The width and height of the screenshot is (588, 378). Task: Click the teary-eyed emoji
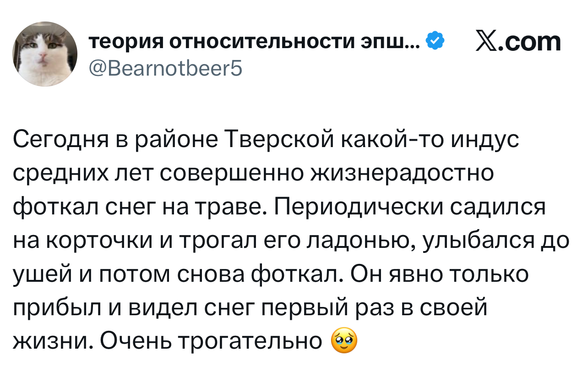pyautogui.click(x=343, y=340)
